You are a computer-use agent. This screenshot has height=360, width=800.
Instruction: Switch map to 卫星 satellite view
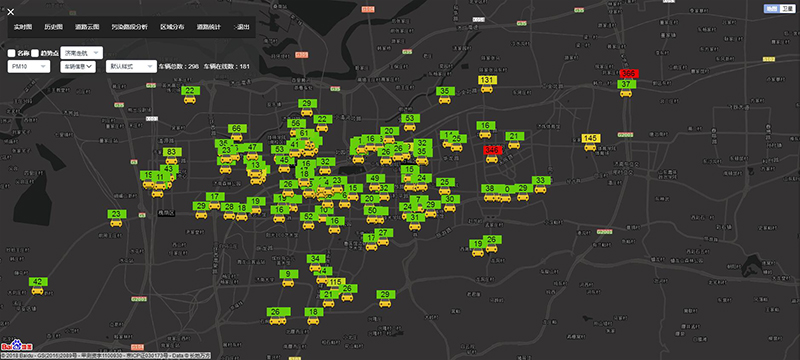[787, 9]
